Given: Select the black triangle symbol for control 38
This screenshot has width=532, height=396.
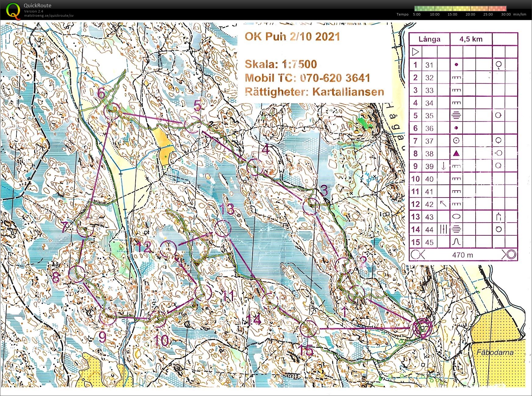Looking at the screenshot, I should (456, 154).
